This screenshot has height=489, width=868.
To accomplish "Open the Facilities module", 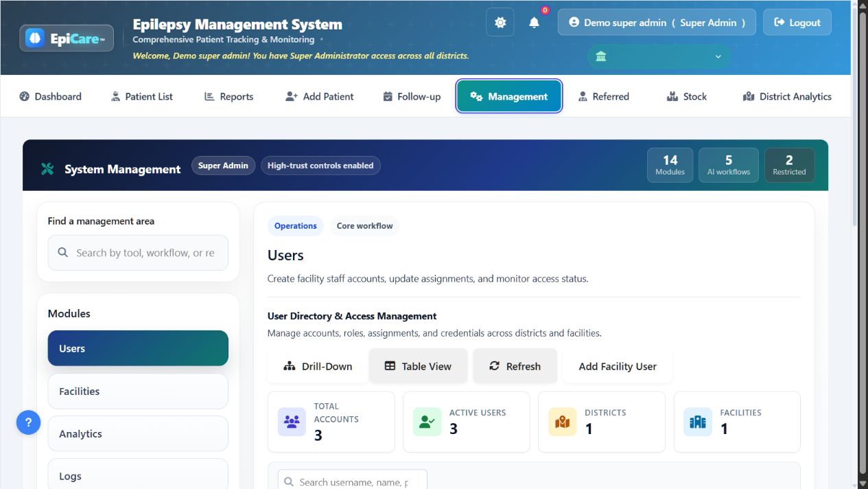I will (x=138, y=391).
